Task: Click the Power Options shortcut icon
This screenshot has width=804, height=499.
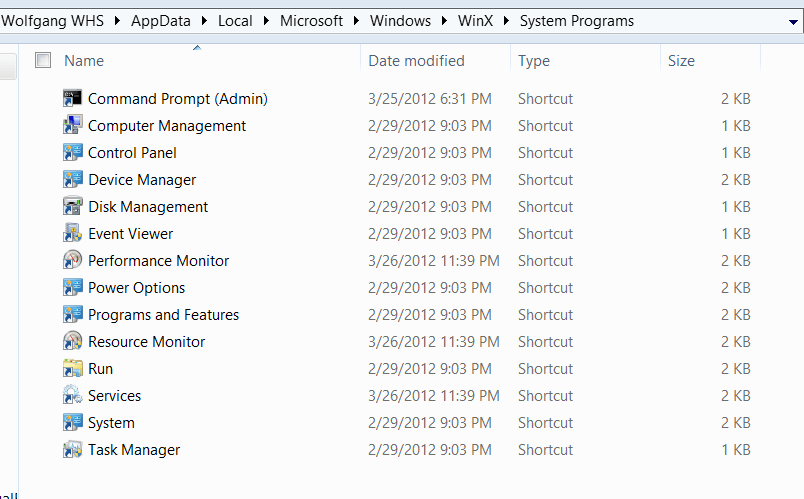Action: tap(72, 287)
